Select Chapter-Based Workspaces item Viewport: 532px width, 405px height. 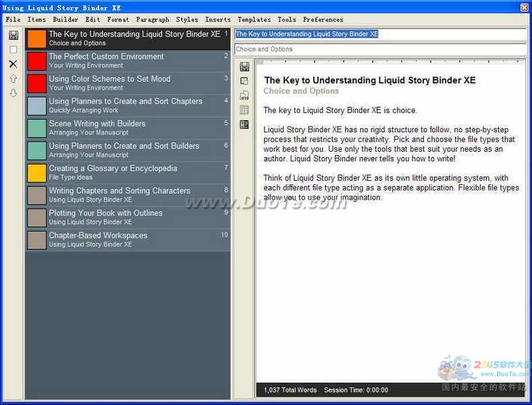tap(128, 240)
